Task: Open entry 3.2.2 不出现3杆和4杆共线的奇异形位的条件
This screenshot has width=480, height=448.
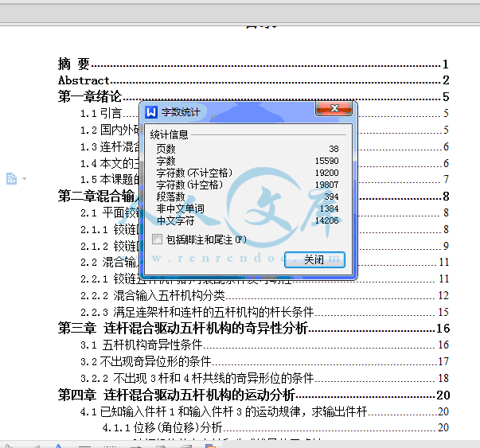Action: [264, 378]
